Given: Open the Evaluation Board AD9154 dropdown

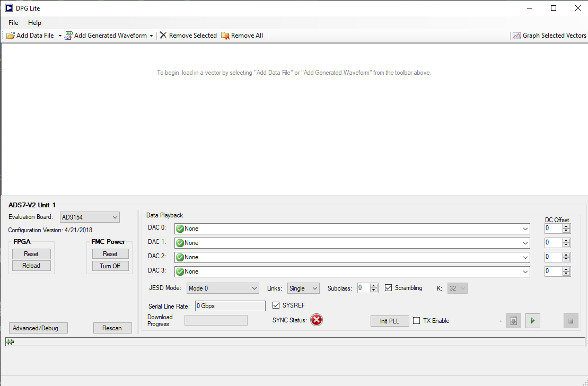Looking at the screenshot, I should point(90,217).
